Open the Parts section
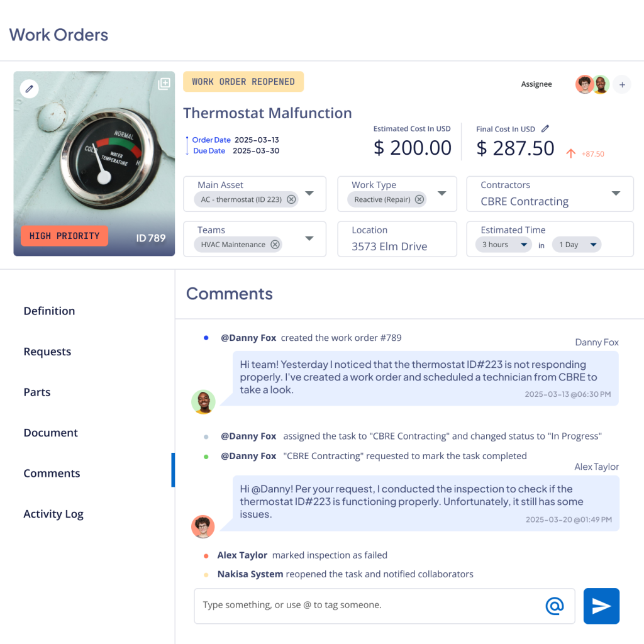644x644 pixels. pyautogui.click(x=36, y=392)
